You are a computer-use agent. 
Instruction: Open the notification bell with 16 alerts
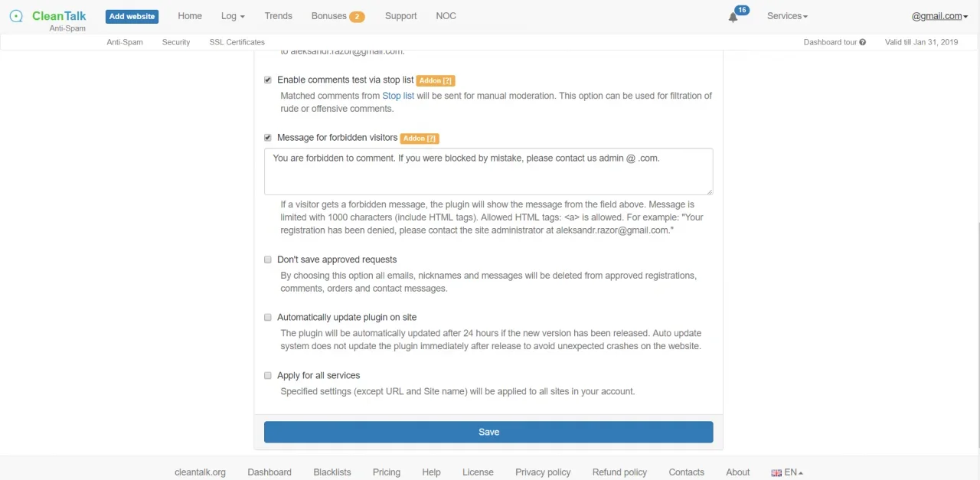(733, 15)
